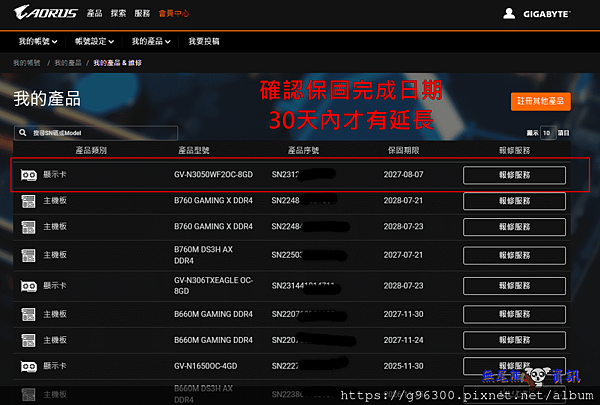Click 報修服務 for GV-N306TXEAGLE OC-8GD
This screenshot has width=600, height=405.
(x=514, y=286)
